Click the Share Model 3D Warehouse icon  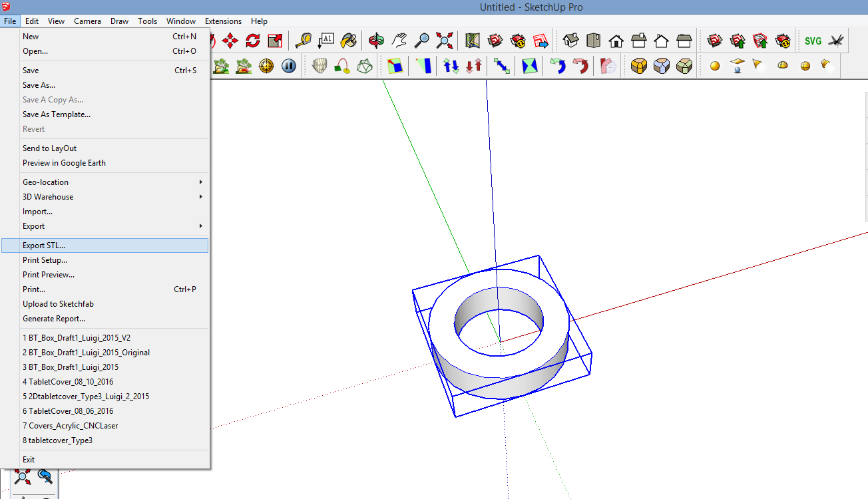tap(737, 40)
